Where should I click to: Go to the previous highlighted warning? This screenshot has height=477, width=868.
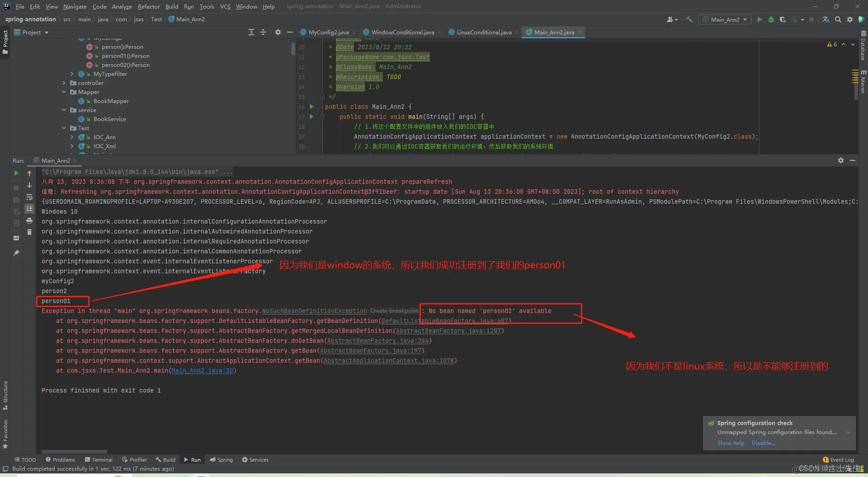(844, 44)
